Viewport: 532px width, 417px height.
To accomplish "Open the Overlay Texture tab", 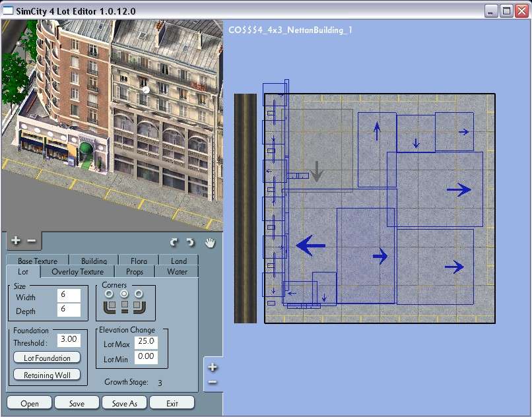I will pyautogui.click(x=77, y=272).
